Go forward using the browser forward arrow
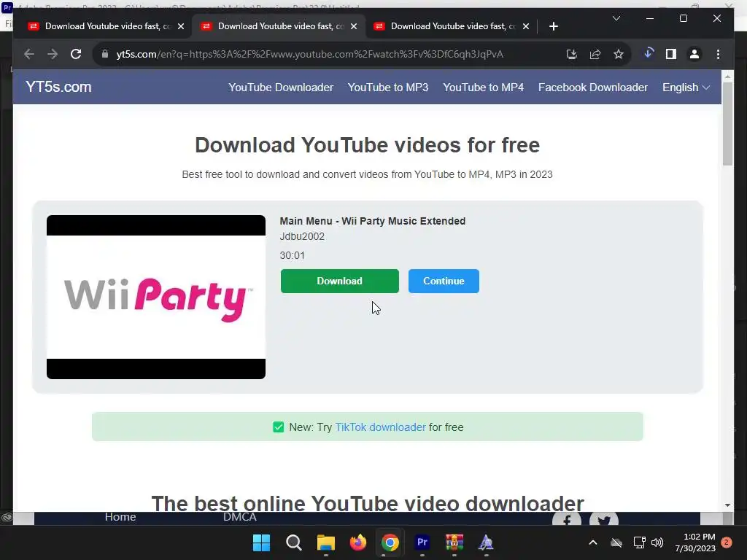The width and height of the screenshot is (747, 560). point(53,54)
